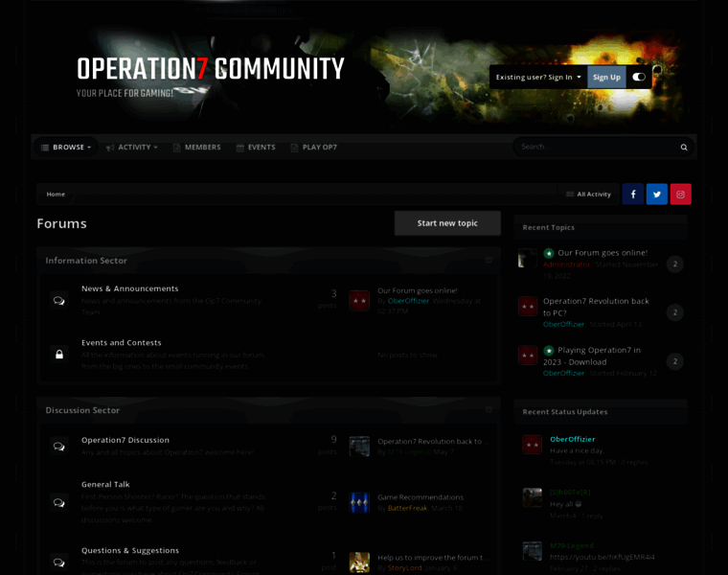The height and width of the screenshot is (575, 728).
Task: Open News & Announcements forum
Action: (x=130, y=288)
